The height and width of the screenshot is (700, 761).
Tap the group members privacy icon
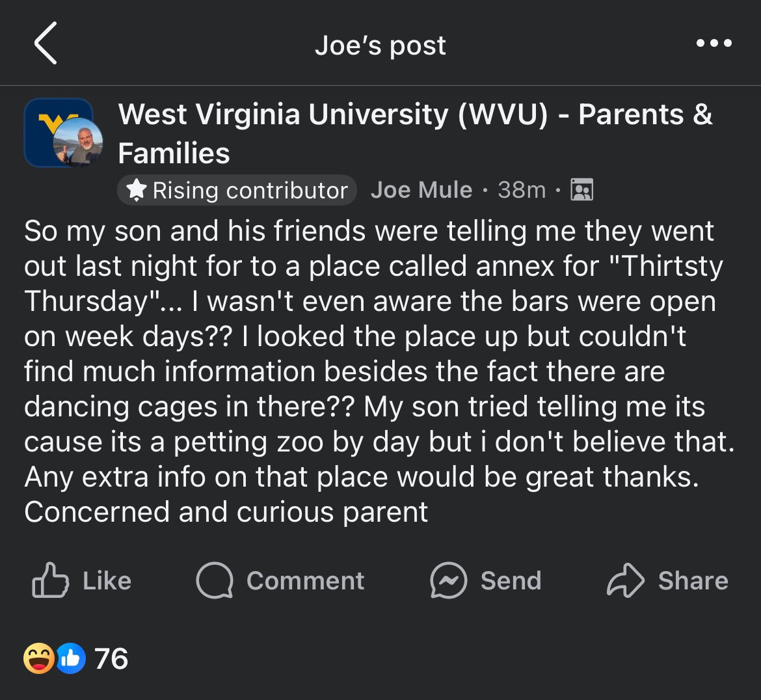pos(581,190)
